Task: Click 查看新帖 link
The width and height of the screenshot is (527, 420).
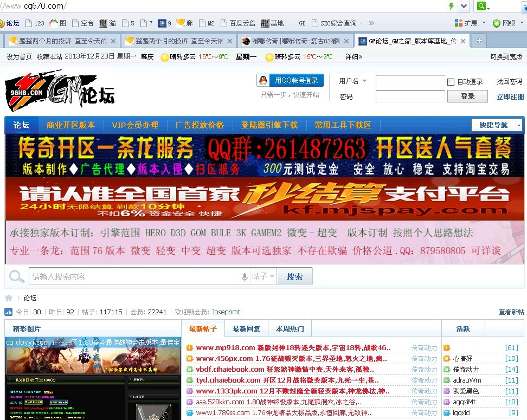Action: coord(511,312)
